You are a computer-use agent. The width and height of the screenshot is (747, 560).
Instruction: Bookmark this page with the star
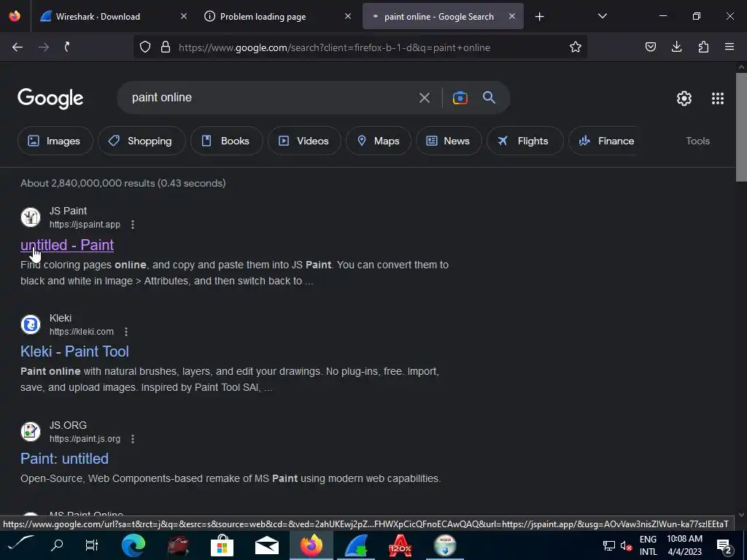pyautogui.click(x=576, y=47)
